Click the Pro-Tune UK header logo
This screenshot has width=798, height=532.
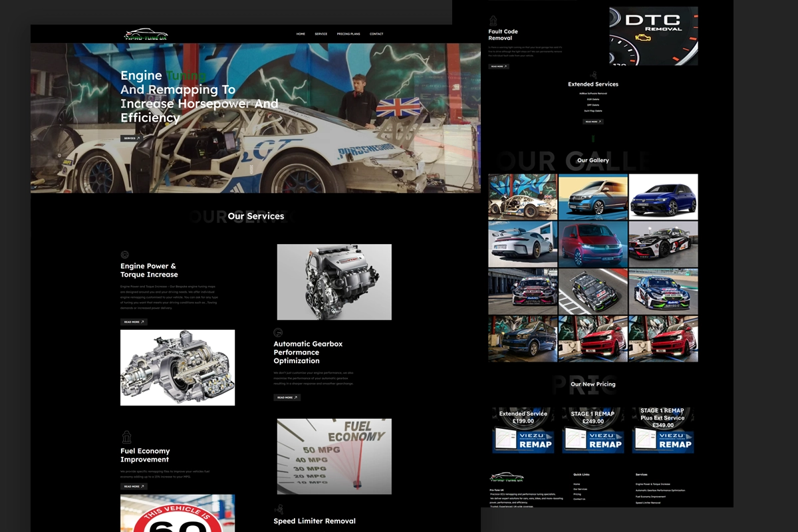(146, 34)
